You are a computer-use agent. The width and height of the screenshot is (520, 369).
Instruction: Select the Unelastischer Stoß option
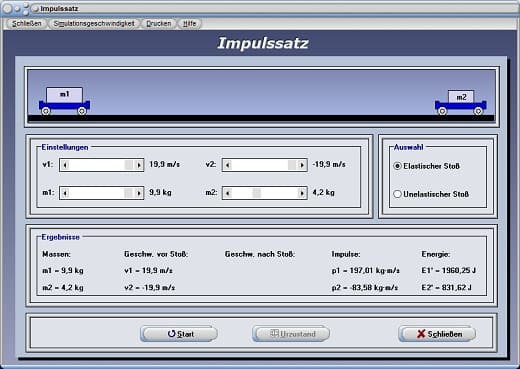pyautogui.click(x=431, y=194)
